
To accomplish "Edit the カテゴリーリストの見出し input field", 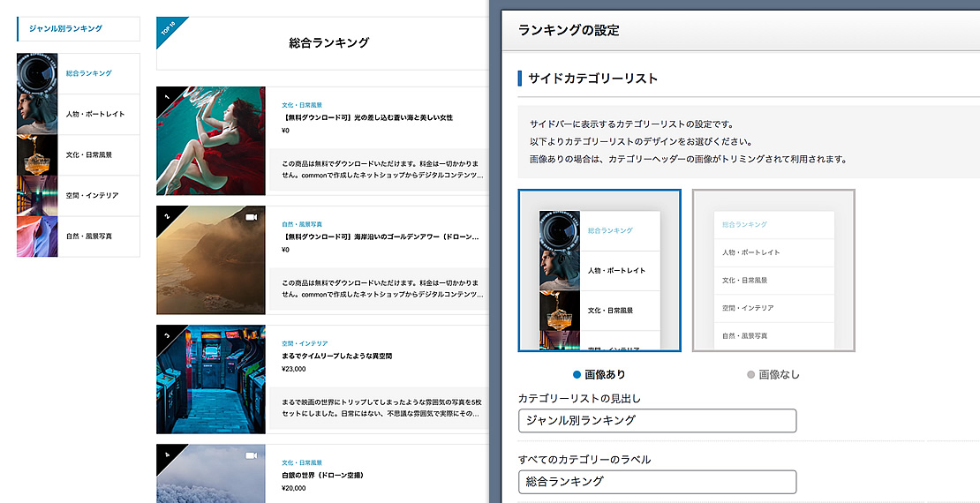I will click(x=658, y=421).
